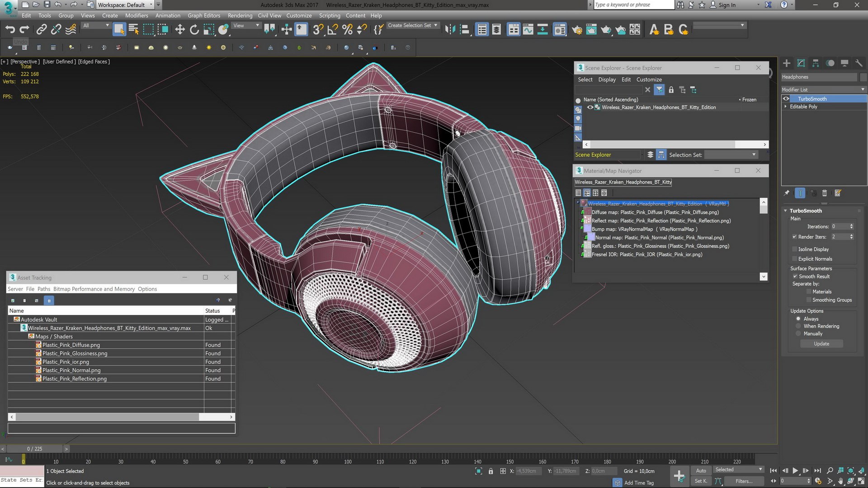Image resolution: width=868 pixels, height=488 pixels.
Task: Click Configure Modifier Sets icon
Action: pyautogui.click(x=838, y=193)
